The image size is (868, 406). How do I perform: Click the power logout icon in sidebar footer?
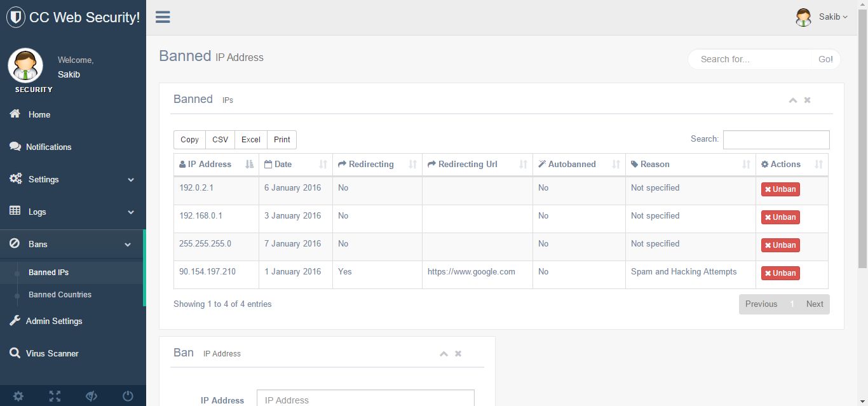(x=128, y=396)
